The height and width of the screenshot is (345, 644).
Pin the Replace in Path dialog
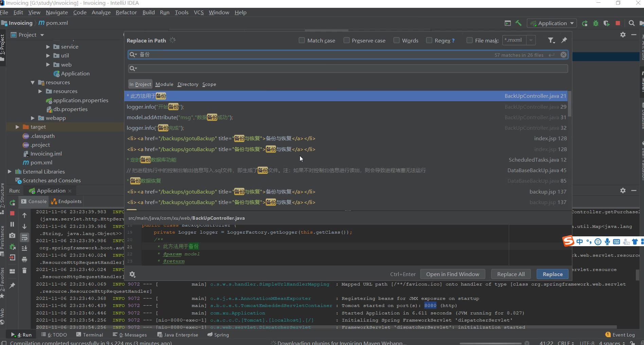(x=564, y=40)
